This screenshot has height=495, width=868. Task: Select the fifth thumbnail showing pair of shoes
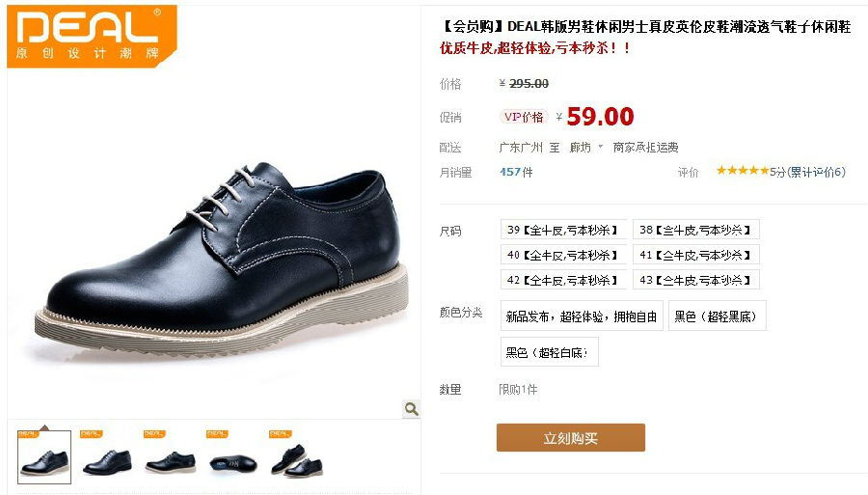click(x=296, y=456)
